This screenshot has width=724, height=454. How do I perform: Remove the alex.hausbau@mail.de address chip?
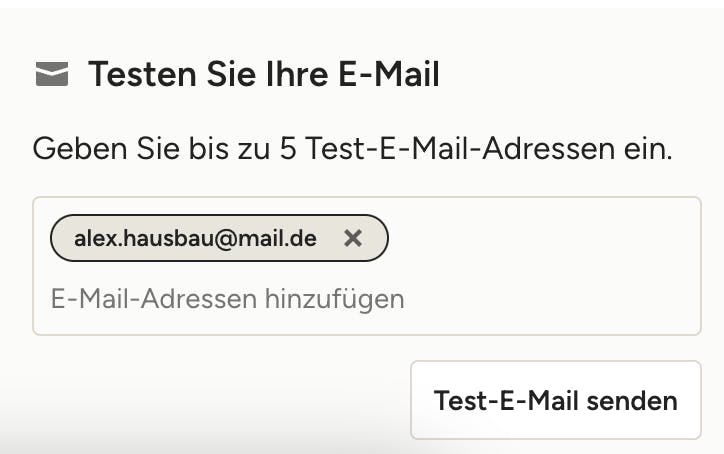pos(352,238)
